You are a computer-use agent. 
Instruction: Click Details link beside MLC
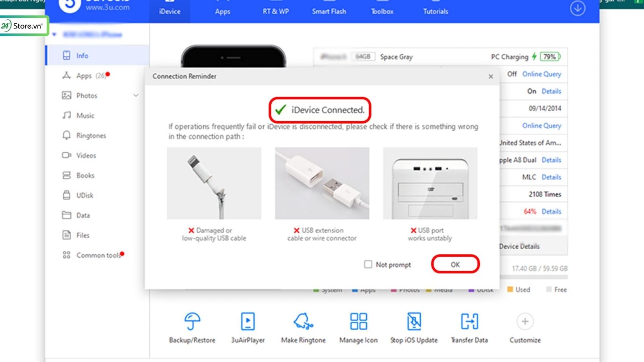click(551, 177)
